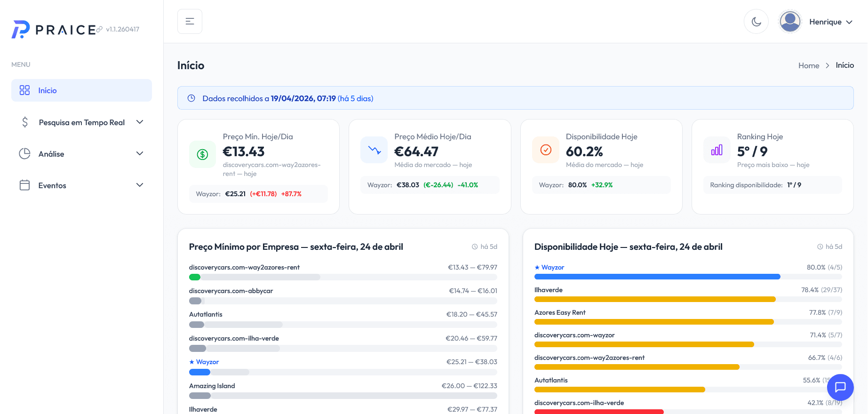The width and height of the screenshot is (868, 414).
Task: Click the Início breadcrumb item
Action: 845,65
